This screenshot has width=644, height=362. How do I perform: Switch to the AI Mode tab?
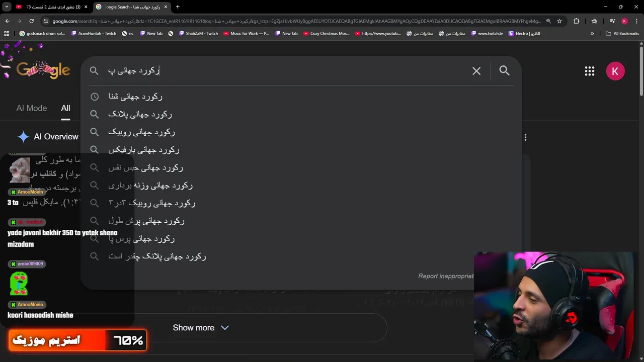pyautogui.click(x=31, y=108)
